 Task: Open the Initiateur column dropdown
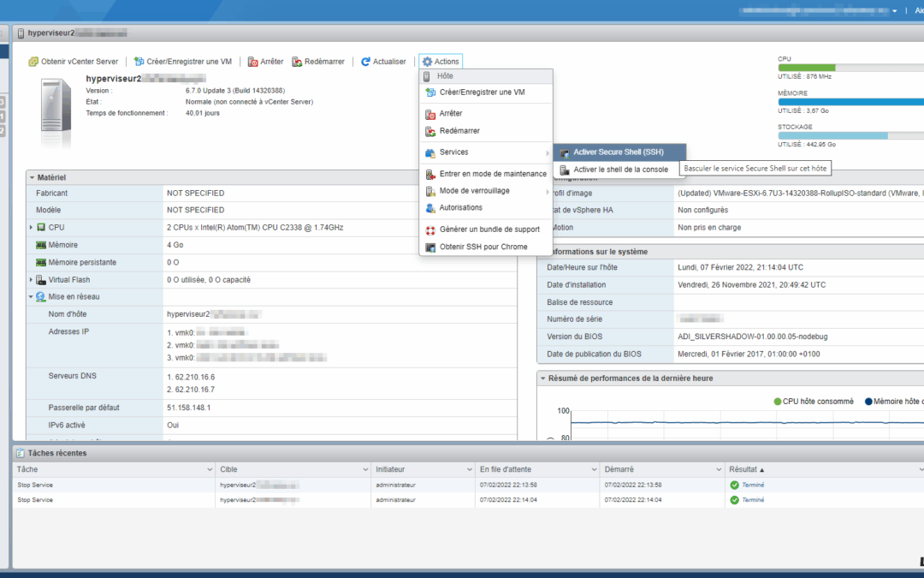point(470,469)
